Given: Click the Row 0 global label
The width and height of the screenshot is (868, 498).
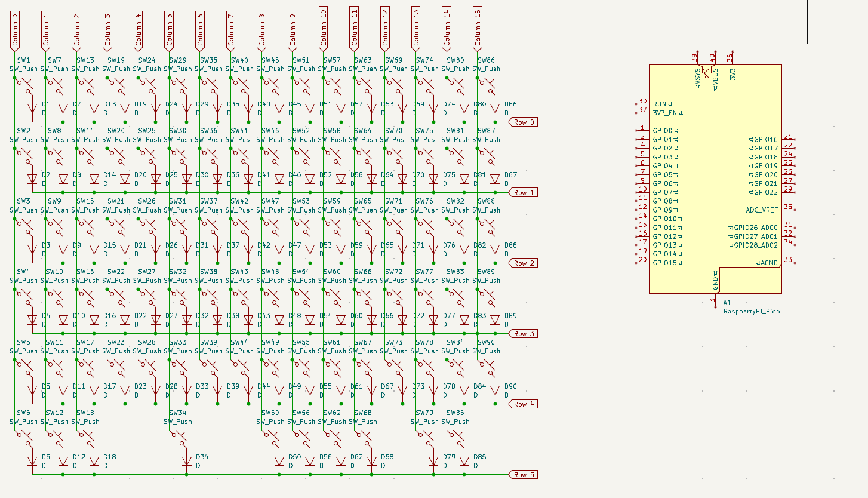Looking at the screenshot, I should click(524, 122).
